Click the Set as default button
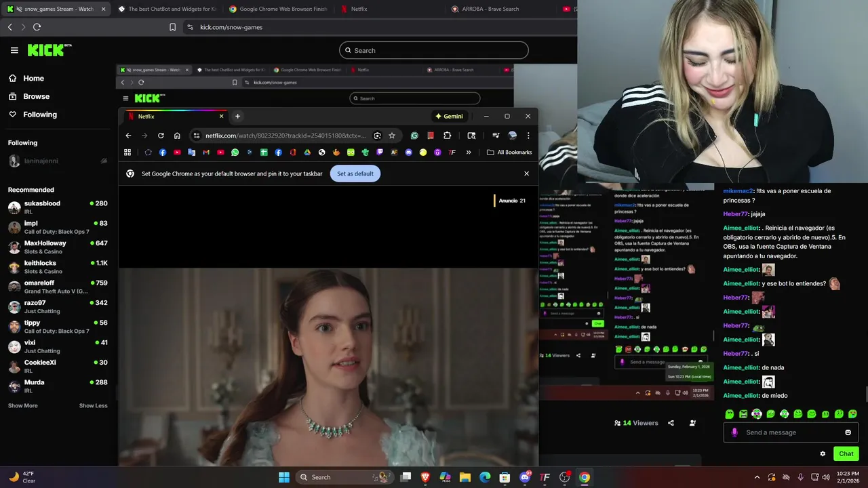This screenshot has width=868, height=488. point(355,174)
